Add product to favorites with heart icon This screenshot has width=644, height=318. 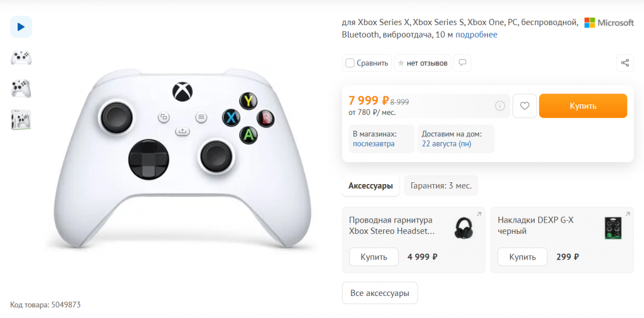pos(525,106)
